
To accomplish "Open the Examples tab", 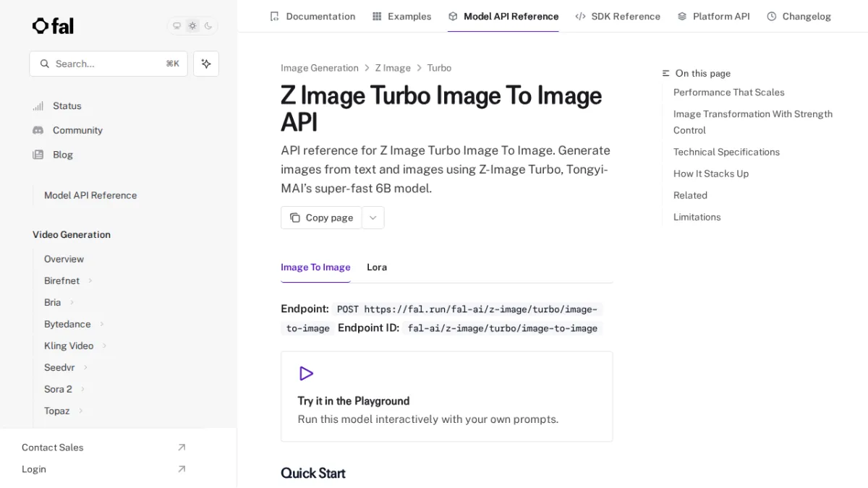I will click(x=401, y=16).
